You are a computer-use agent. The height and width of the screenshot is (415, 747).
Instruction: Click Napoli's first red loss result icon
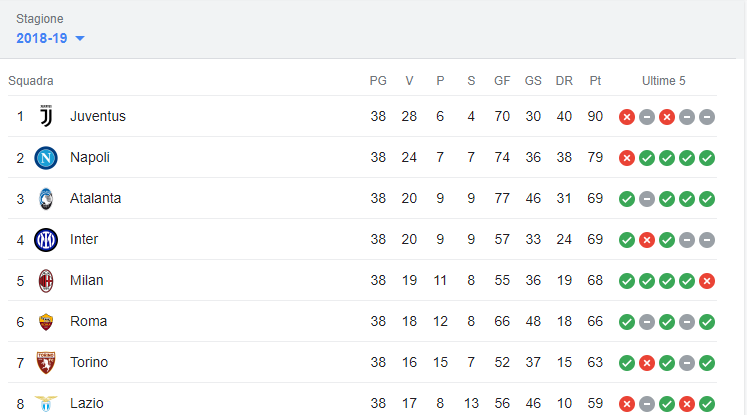tap(627, 158)
